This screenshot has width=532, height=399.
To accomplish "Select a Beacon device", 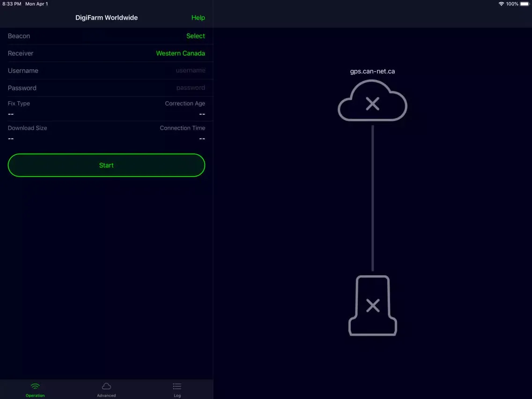I will [195, 36].
